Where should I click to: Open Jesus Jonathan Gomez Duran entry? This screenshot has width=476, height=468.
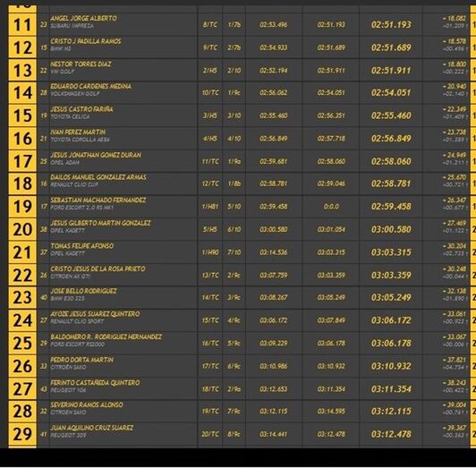pyautogui.click(x=96, y=155)
